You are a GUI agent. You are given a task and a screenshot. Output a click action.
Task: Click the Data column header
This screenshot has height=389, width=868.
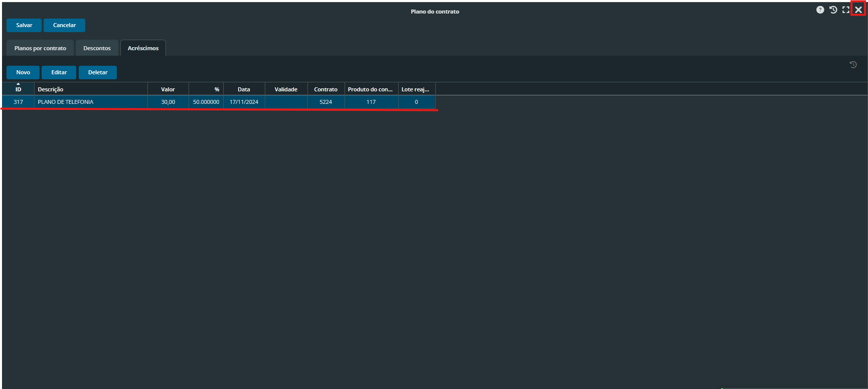pyautogui.click(x=244, y=89)
